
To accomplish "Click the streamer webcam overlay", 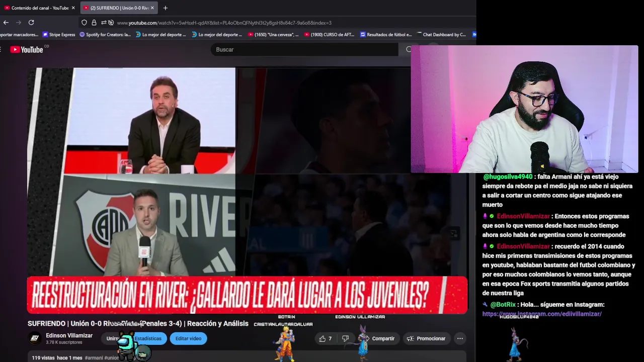I will click(x=524, y=109).
